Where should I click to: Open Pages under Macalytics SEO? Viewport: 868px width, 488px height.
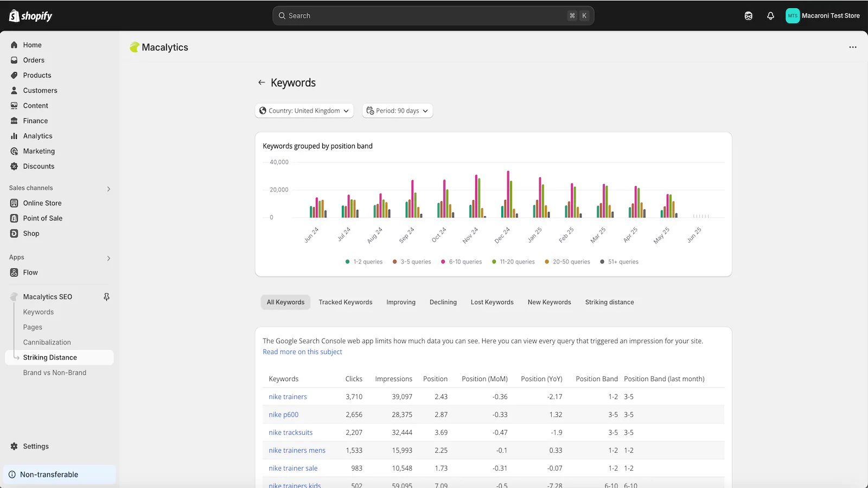coord(33,327)
